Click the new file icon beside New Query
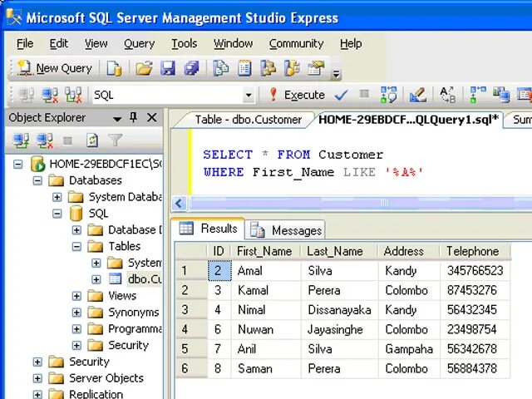The width and height of the screenshot is (532, 399). [x=115, y=68]
